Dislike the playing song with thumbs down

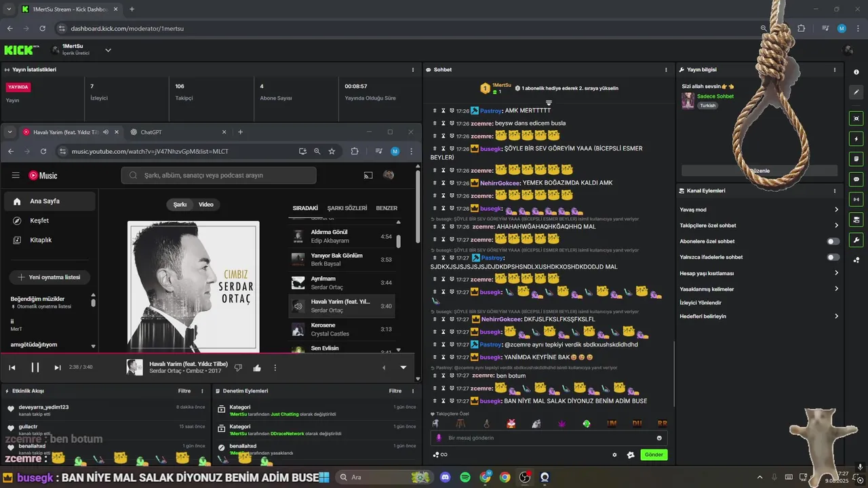[x=238, y=367]
